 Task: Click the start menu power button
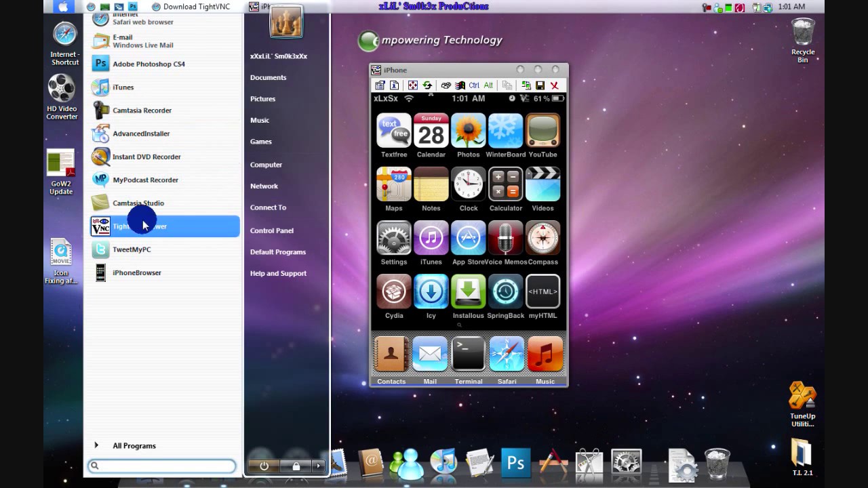click(x=264, y=466)
